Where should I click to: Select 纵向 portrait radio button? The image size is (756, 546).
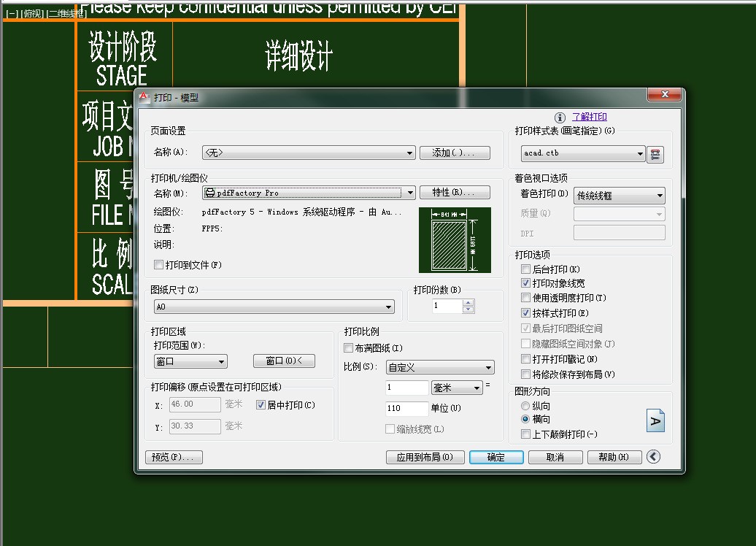click(x=525, y=406)
